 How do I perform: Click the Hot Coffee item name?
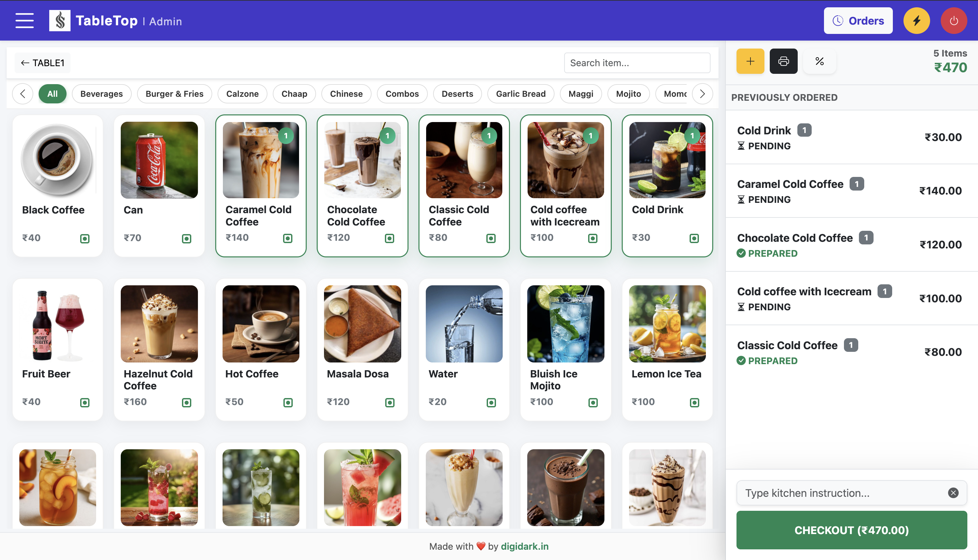pyautogui.click(x=251, y=374)
